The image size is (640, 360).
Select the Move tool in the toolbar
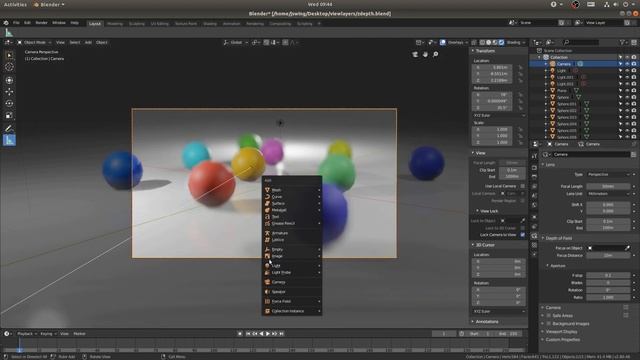click(x=9, y=92)
